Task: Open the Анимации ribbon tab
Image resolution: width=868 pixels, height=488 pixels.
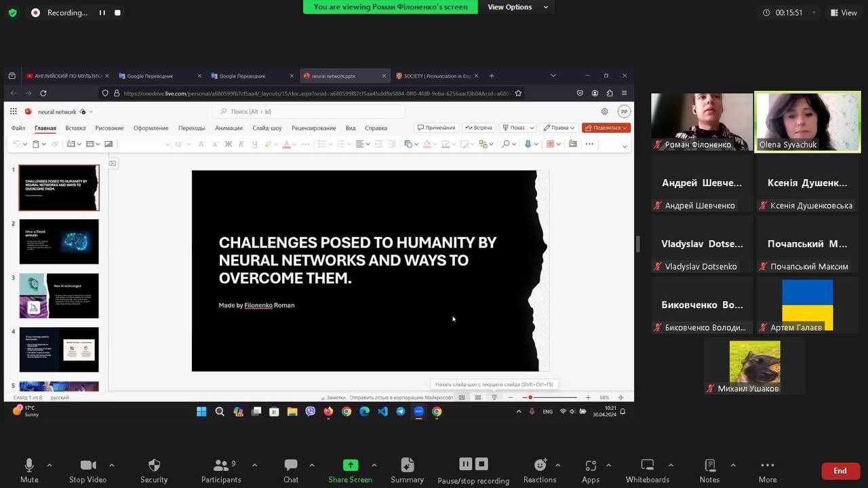Action: 229,128
